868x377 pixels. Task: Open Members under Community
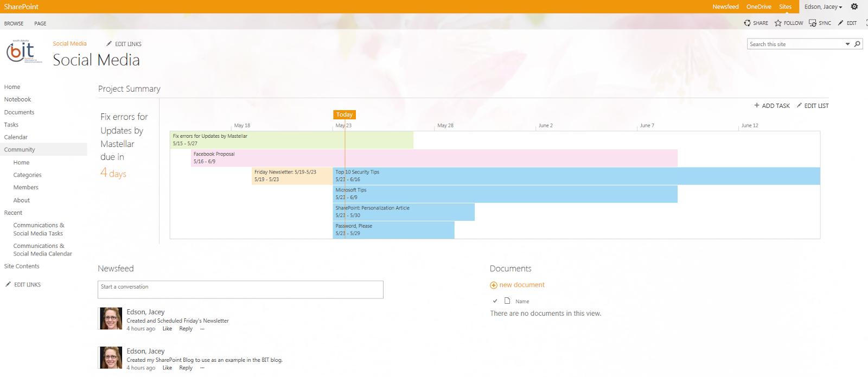[25, 188]
